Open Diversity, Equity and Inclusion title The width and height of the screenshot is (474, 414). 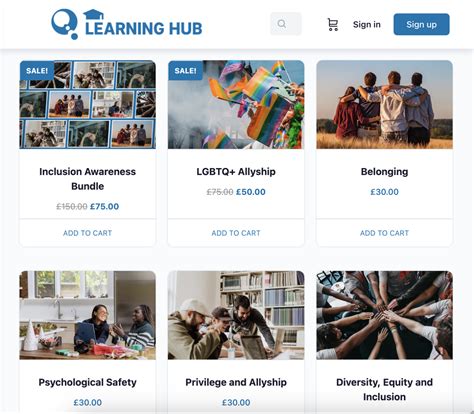(x=384, y=389)
